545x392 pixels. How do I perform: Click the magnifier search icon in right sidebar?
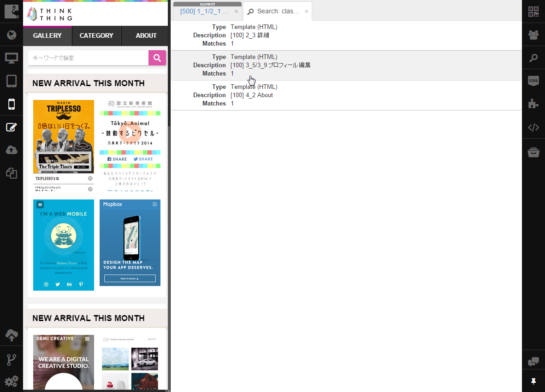click(533, 58)
